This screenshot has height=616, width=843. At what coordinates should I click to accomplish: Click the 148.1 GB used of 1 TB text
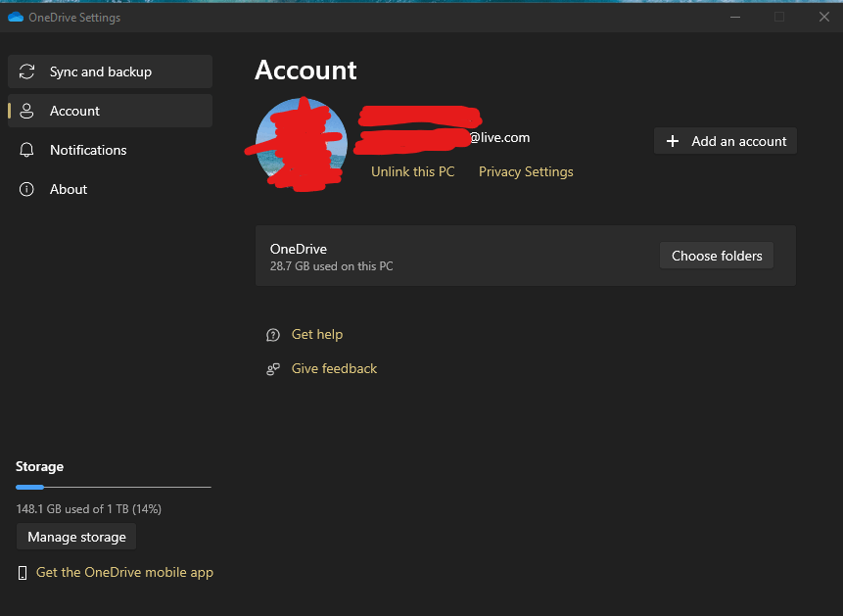click(89, 509)
